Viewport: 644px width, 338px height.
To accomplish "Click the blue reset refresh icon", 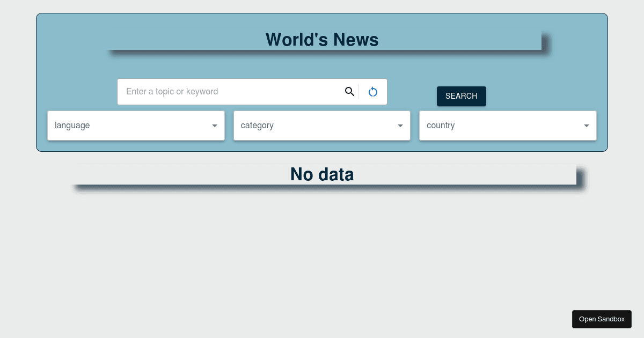I will click(373, 92).
